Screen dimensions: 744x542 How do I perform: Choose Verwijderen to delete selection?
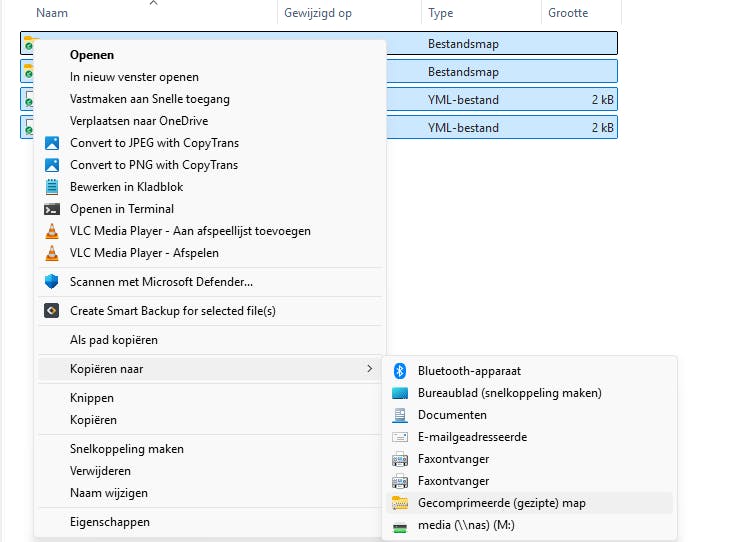point(100,471)
